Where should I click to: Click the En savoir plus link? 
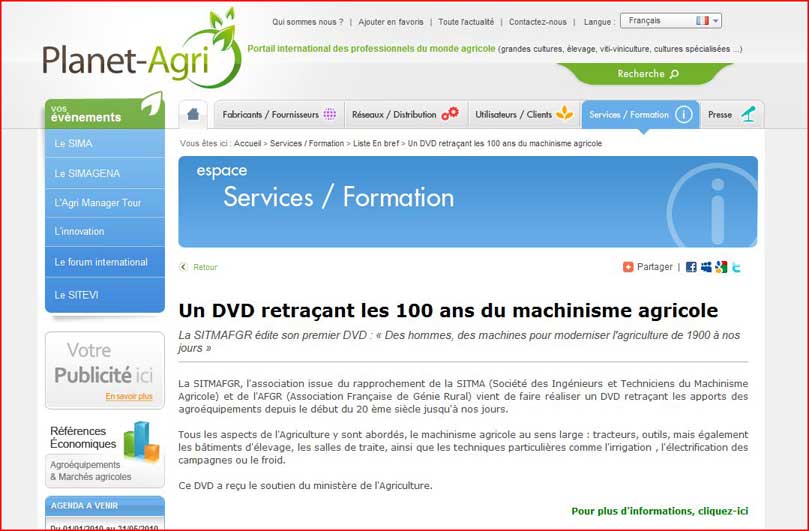click(x=129, y=396)
